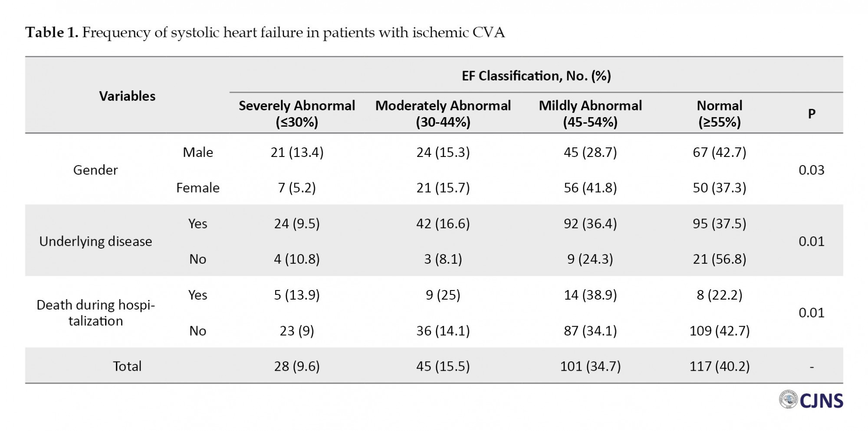Click the P column header

click(812, 114)
